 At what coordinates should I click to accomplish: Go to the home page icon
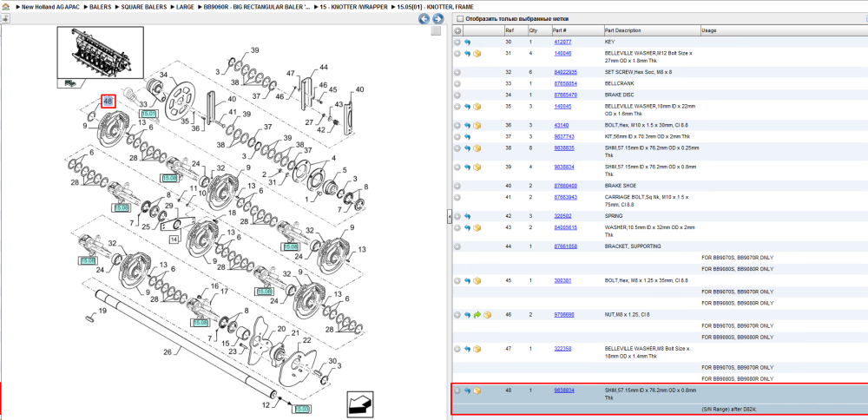pos(5,7)
